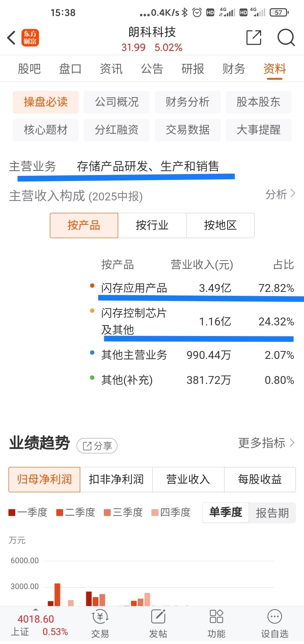Select the 按行业 breakdown option
Viewport: 304px width, 644px height.
pyautogui.click(x=152, y=225)
